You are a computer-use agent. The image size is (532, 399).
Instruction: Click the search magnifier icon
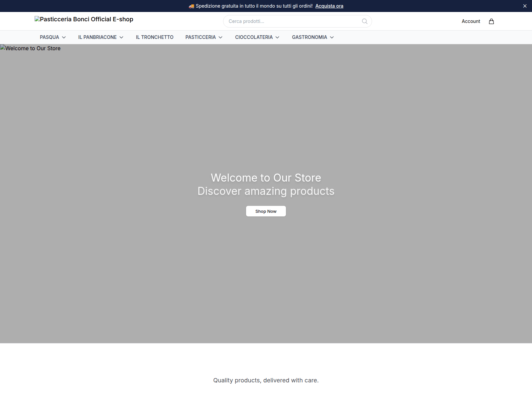tap(364, 21)
